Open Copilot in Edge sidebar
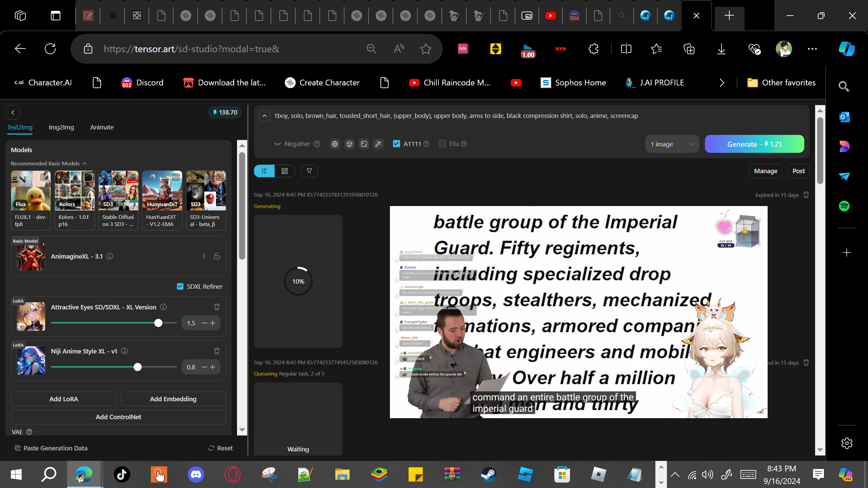Image resolution: width=868 pixels, height=488 pixels. 847,49
